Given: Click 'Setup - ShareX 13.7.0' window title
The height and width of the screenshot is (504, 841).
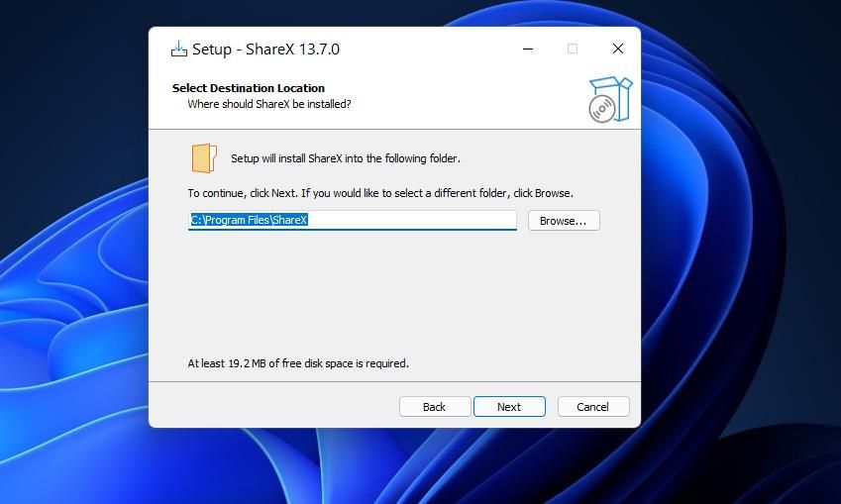Looking at the screenshot, I should [x=265, y=50].
